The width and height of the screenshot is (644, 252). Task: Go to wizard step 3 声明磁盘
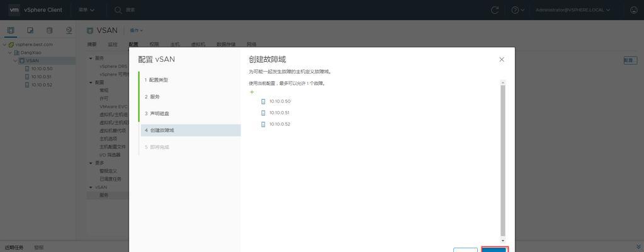pos(156,113)
